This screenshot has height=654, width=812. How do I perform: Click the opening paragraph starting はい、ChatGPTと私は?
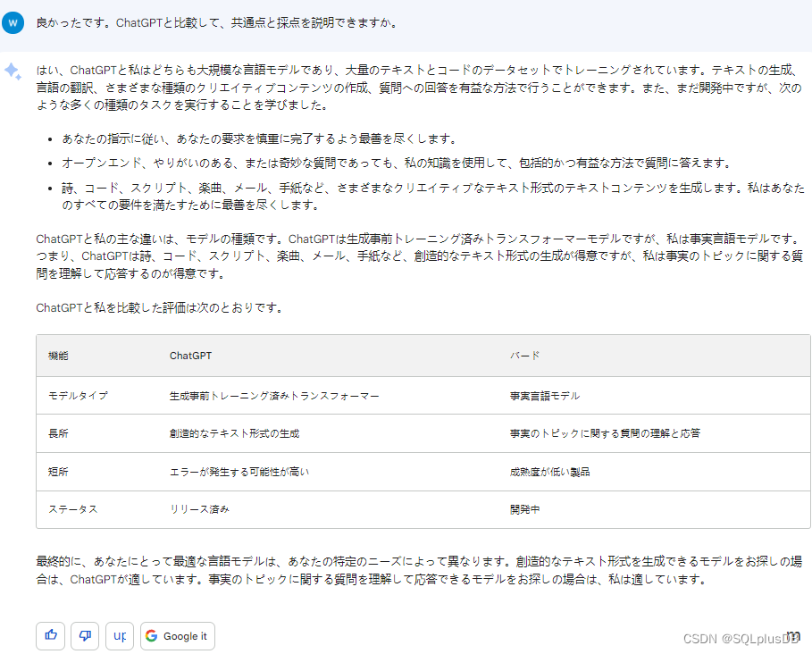[419, 88]
